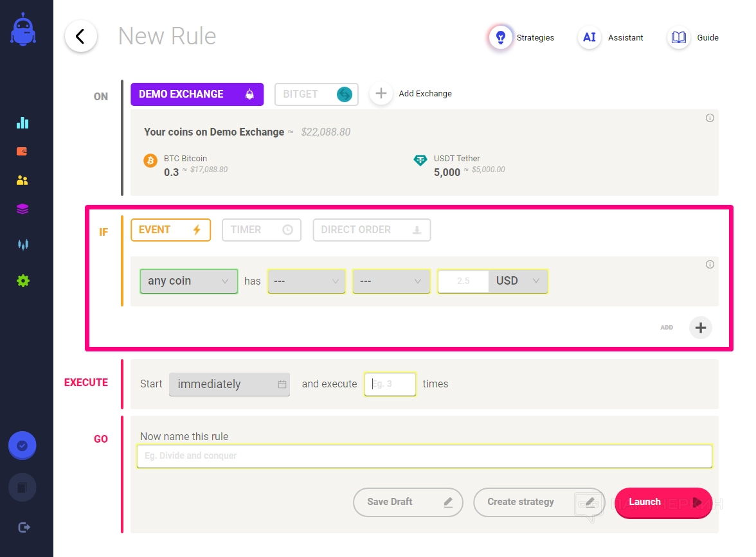The height and width of the screenshot is (557, 756).
Task: Open the bar chart dashboard icon
Action: 23,123
